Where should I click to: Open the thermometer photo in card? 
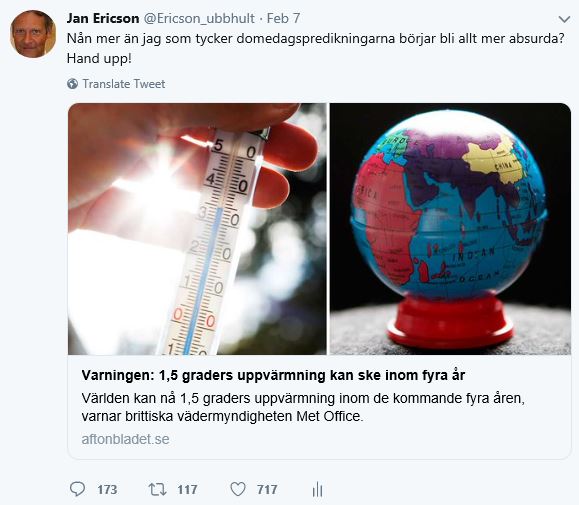(x=197, y=229)
